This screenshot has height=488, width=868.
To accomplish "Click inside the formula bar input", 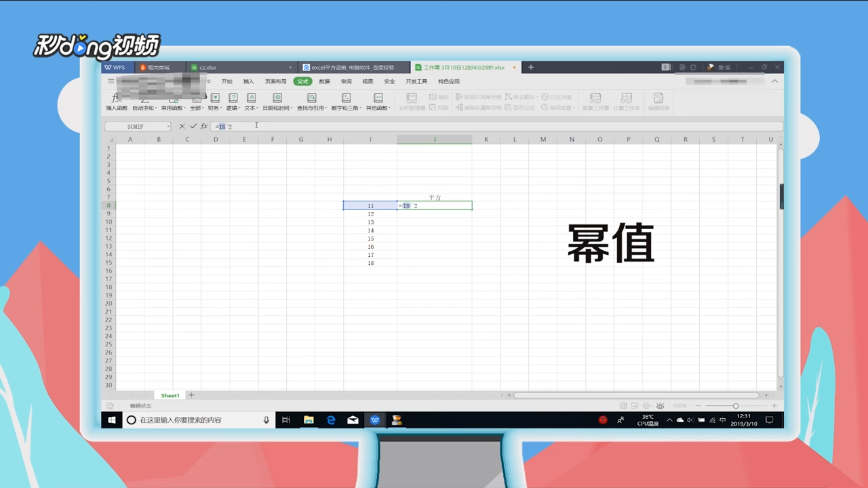I will (x=497, y=127).
